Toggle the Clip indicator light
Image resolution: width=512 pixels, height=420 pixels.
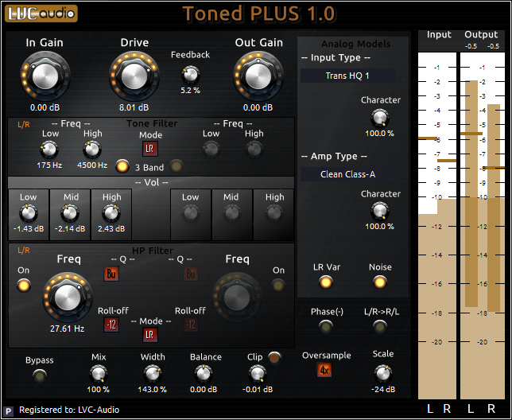point(274,358)
